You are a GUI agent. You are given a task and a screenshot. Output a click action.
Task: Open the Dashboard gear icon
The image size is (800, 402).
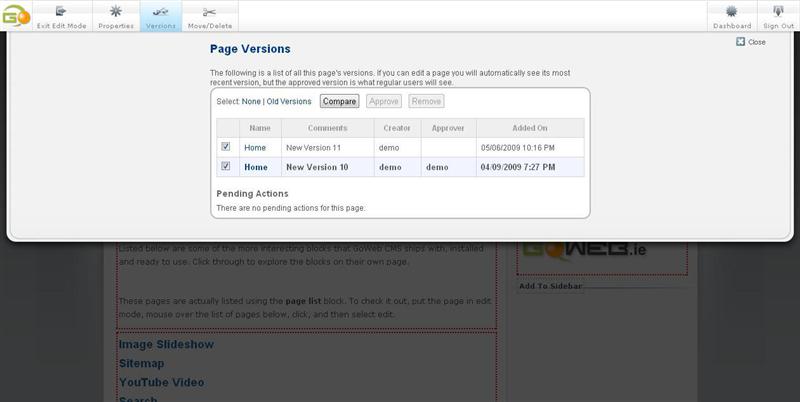pyautogui.click(x=731, y=12)
